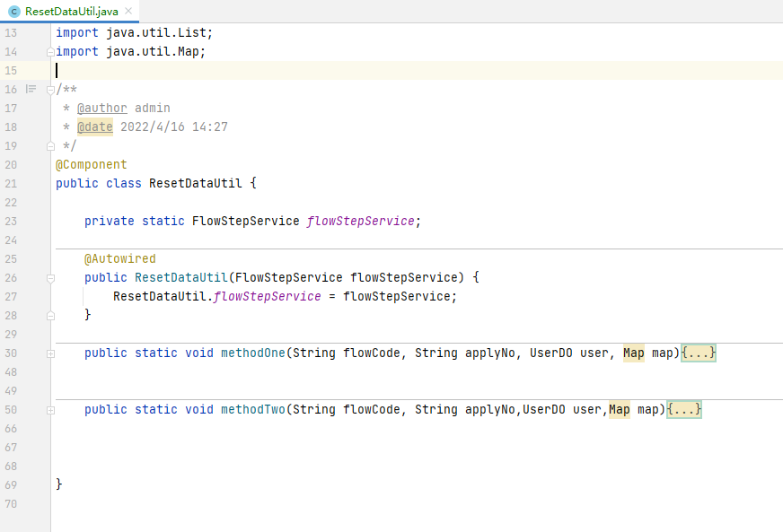Click import java.util.List on line 13
Screen dimensions: 783x532
point(135,33)
